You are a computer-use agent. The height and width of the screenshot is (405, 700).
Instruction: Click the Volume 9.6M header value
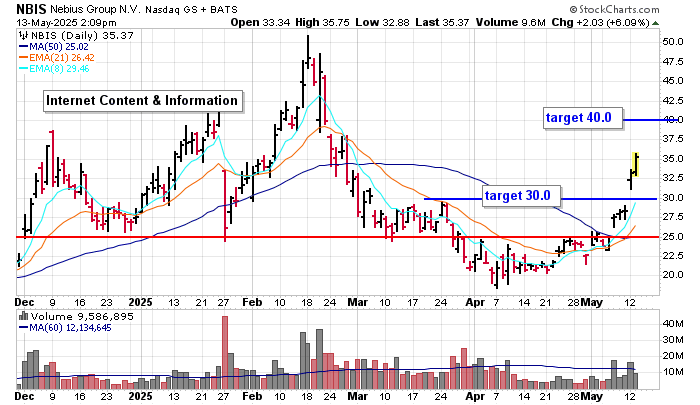point(511,22)
